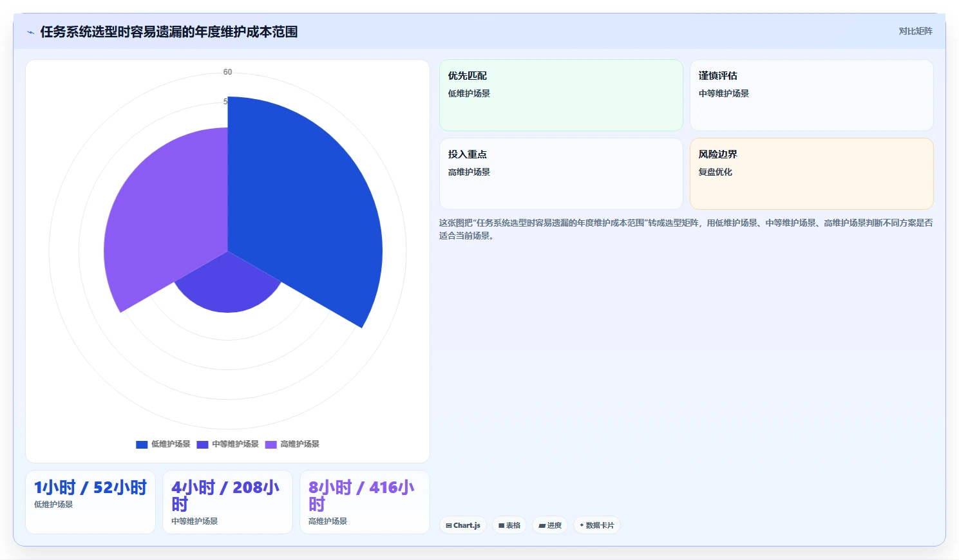Screen dimensions: 959x560
Task: Click the 复盘优化 text in 风险边界 card
Action: click(716, 172)
